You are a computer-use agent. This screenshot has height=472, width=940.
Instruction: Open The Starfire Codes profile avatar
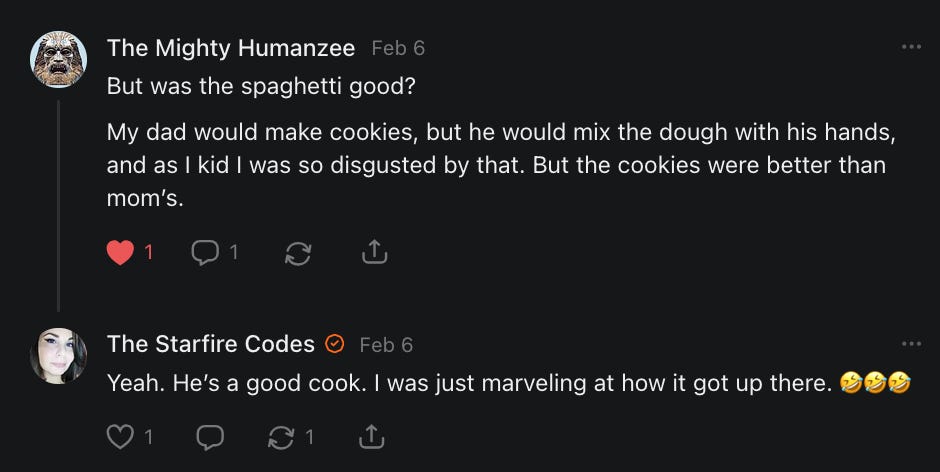point(59,356)
